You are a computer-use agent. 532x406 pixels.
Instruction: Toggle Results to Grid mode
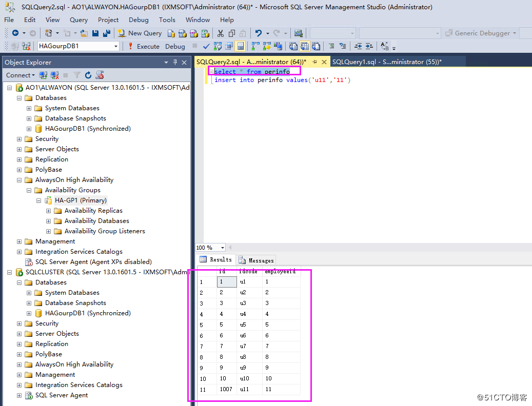point(305,46)
